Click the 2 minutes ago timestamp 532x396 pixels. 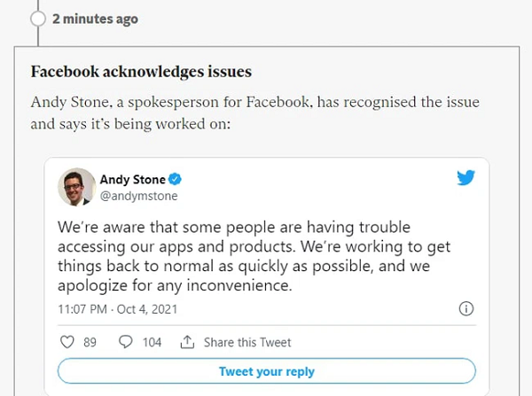95,19
